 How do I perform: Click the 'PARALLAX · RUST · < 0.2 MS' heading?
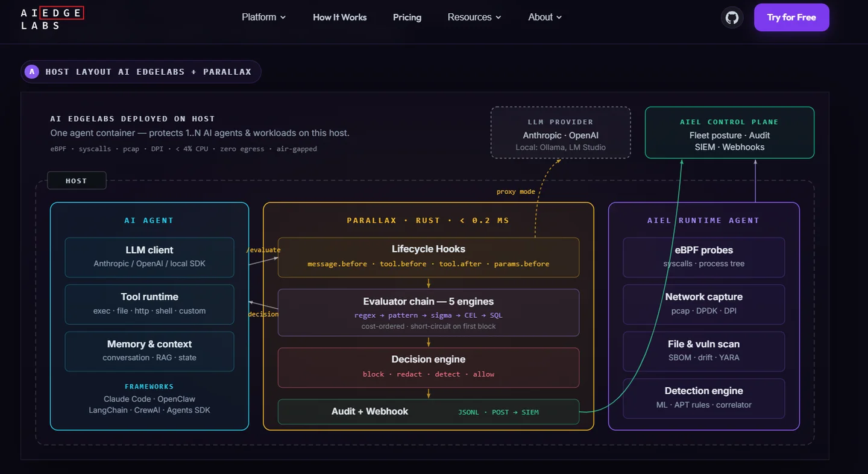click(429, 221)
